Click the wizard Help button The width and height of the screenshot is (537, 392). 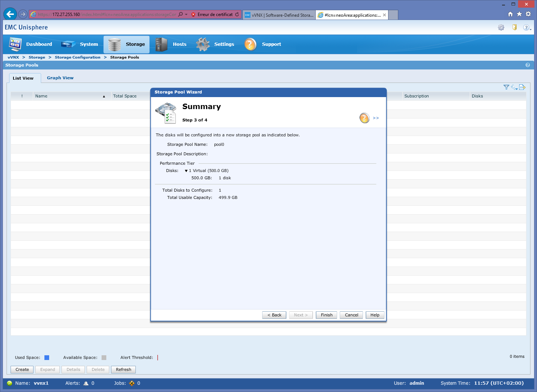pos(375,315)
